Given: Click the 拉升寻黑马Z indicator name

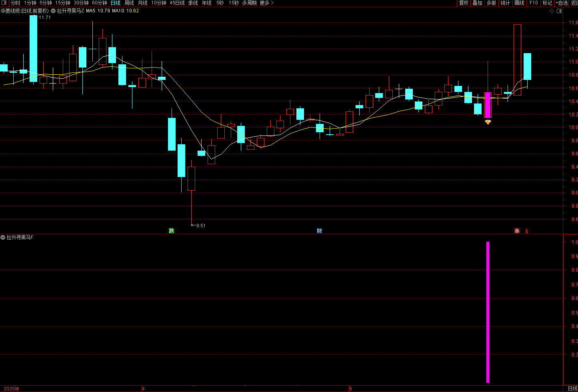Looking at the screenshot, I should (70, 11).
